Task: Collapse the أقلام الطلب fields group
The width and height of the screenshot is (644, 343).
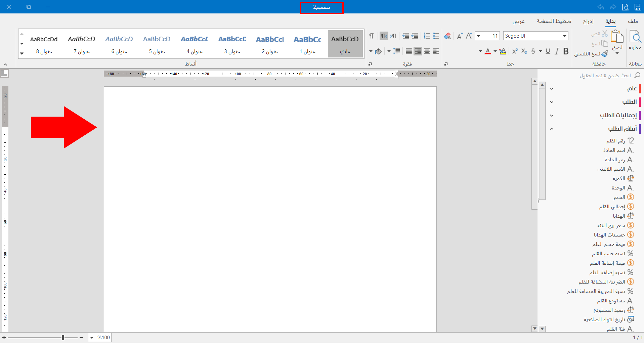Action: coord(552,129)
